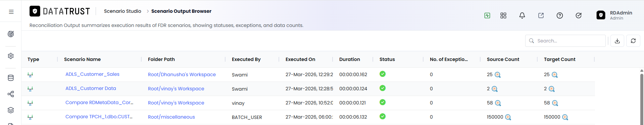Click type icon of Compare TPCH row
Screen dimensions: 644x125
coord(30,117)
